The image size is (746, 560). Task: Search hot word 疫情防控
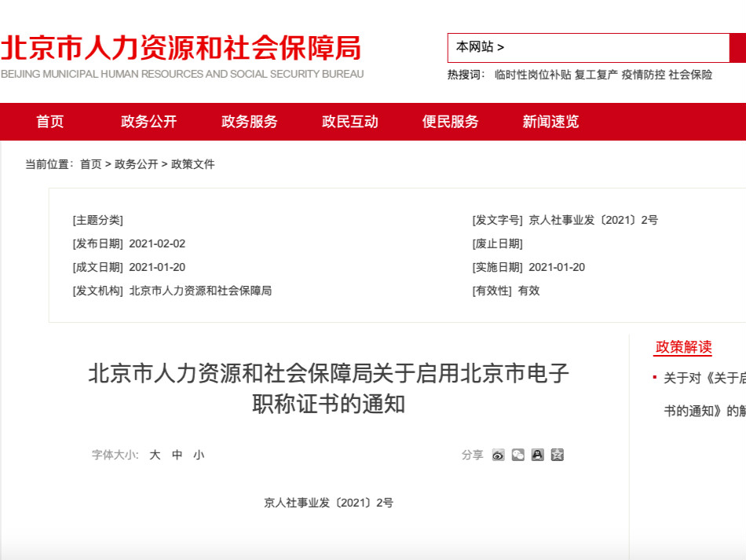click(x=643, y=75)
